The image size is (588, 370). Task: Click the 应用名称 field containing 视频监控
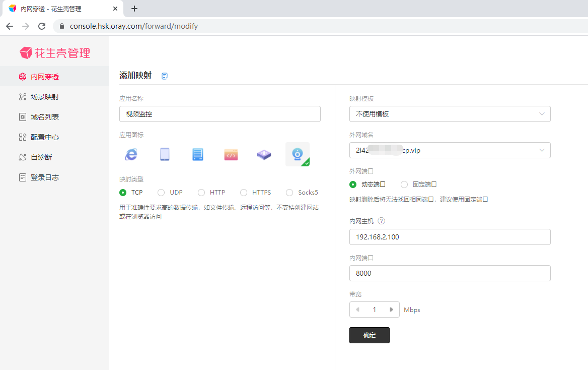[x=220, y=114]
